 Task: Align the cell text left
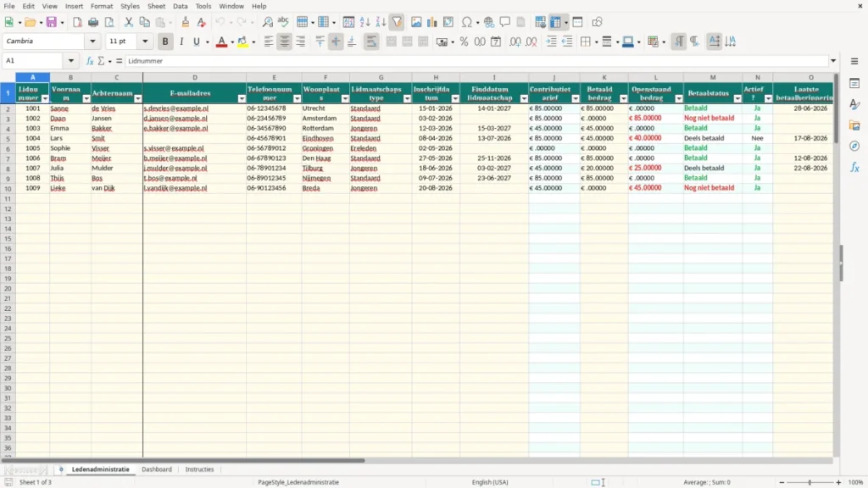(269, 42)
